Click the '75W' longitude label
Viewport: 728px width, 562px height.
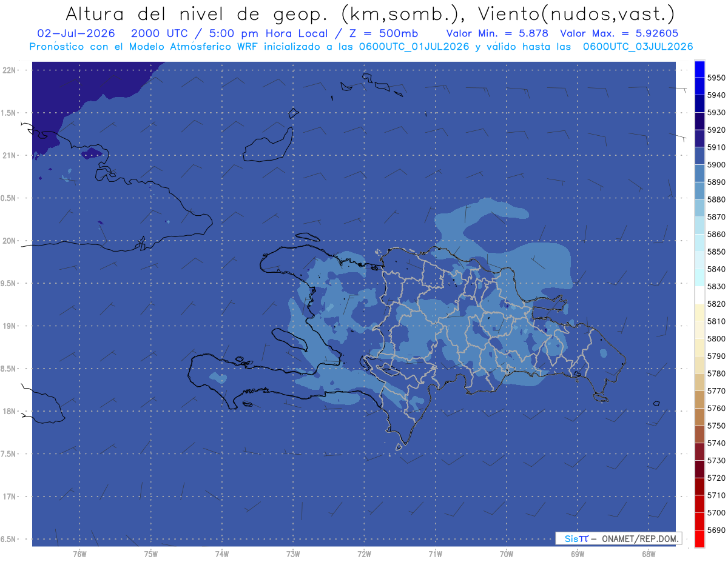151,554
